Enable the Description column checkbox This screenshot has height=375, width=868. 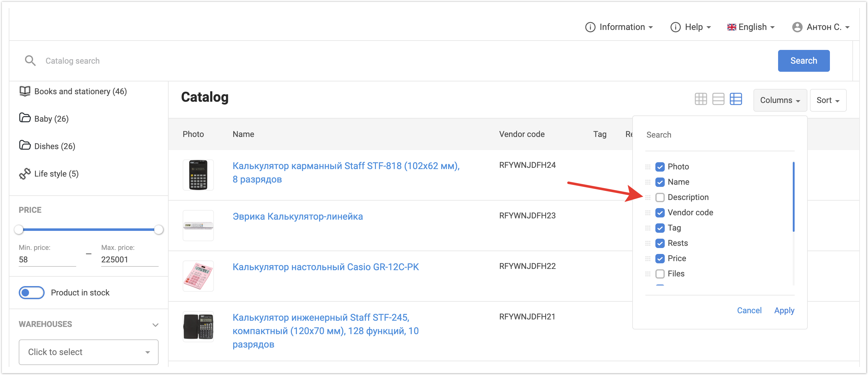coord(660,197)
